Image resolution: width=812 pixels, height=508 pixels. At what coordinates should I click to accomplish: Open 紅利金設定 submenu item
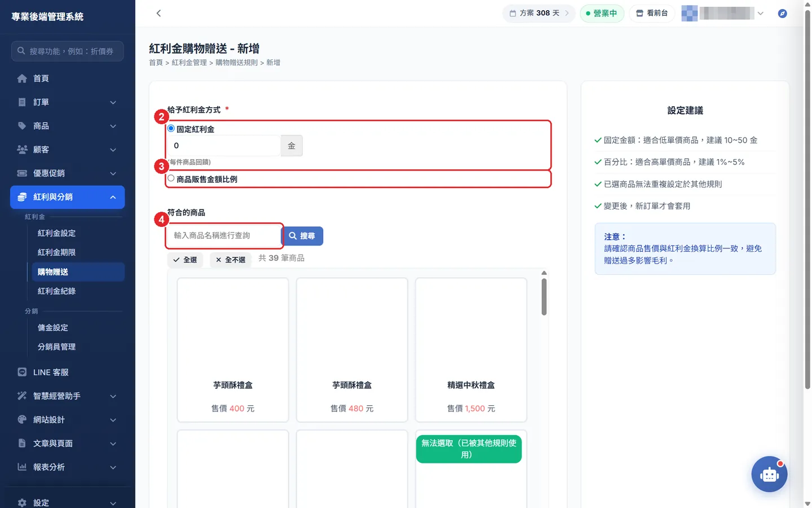pyautogui.click(x=56, y=233)
